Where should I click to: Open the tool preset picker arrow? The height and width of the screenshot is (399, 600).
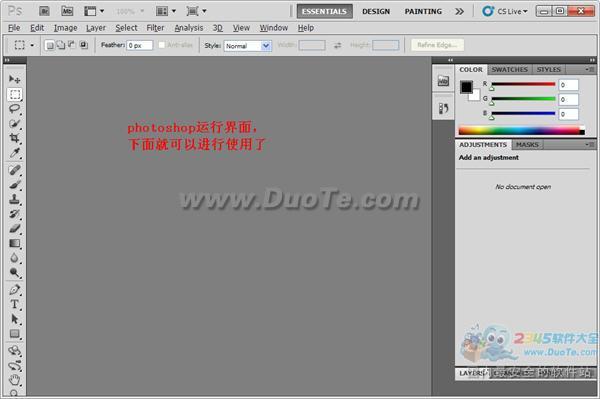click(x=32, y=45)
